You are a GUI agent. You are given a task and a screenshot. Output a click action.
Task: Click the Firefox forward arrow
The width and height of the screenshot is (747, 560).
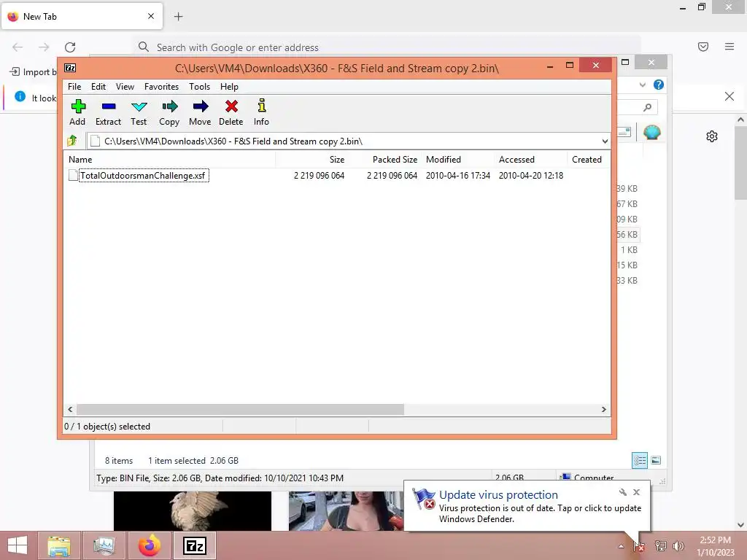pos(44,47)
